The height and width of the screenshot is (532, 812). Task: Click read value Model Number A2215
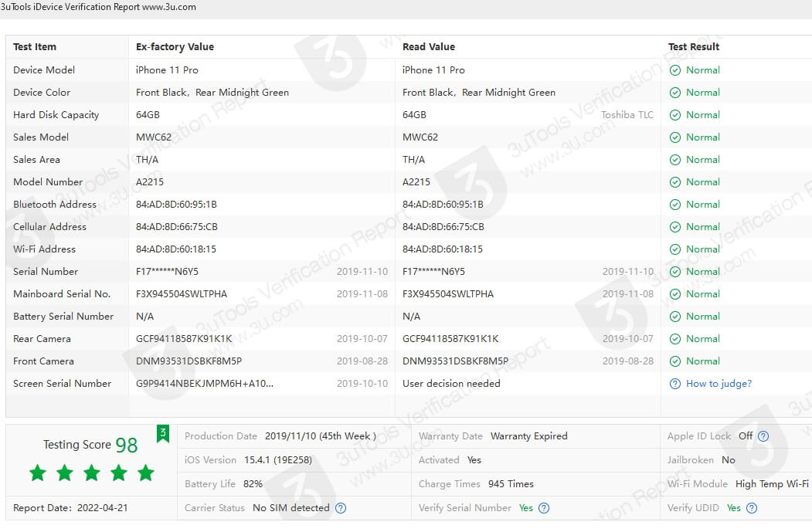pos(416,182)
